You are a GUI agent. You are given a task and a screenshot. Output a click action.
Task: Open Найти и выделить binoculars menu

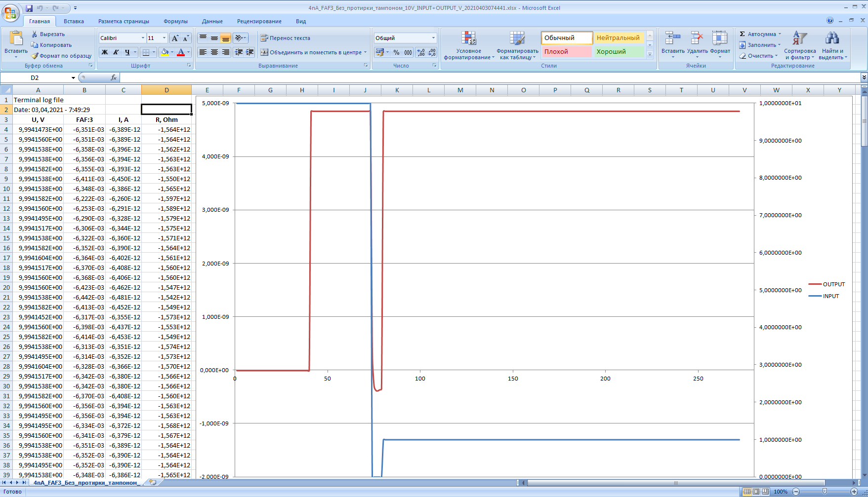click(832, 45)
